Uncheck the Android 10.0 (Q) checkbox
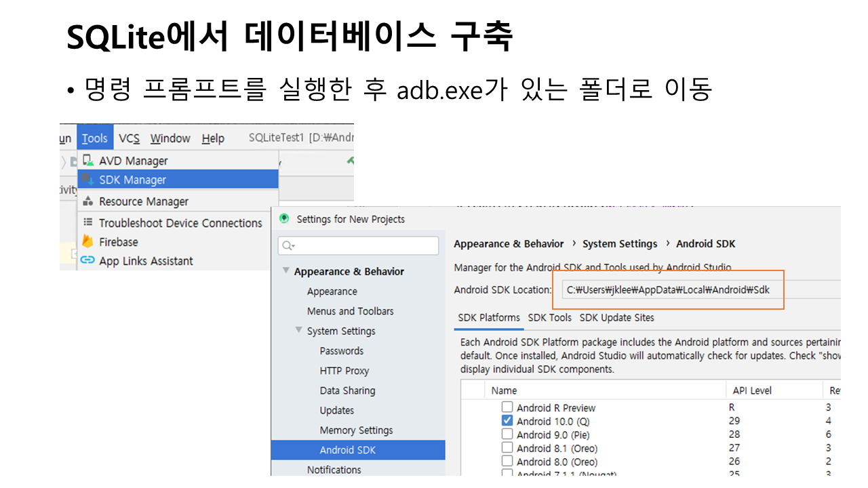This screenshot has width=868, height=488. (507, 421)
